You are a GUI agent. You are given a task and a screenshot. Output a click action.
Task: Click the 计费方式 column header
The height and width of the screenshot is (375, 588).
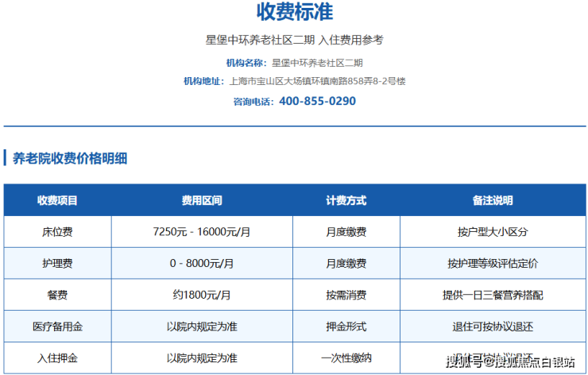tap(346, 201)
